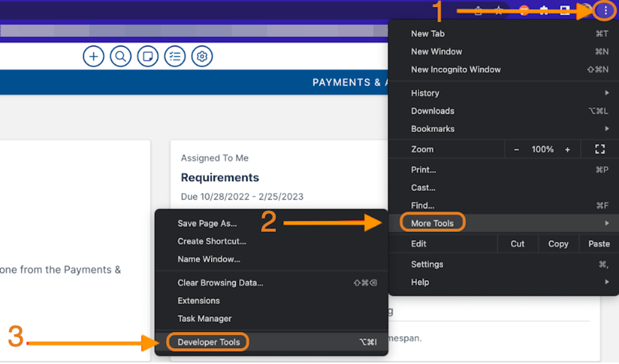Open Extensions from More Tools submenu
This screenshot has width=619, height=364.
[199, 301]
